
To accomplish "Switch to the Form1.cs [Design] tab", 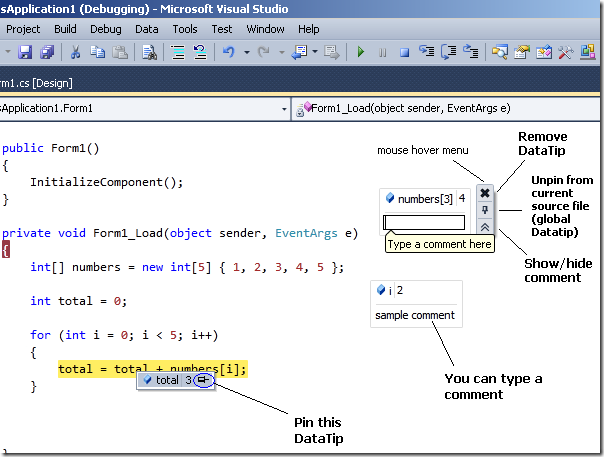I will (x=36, y=83).
